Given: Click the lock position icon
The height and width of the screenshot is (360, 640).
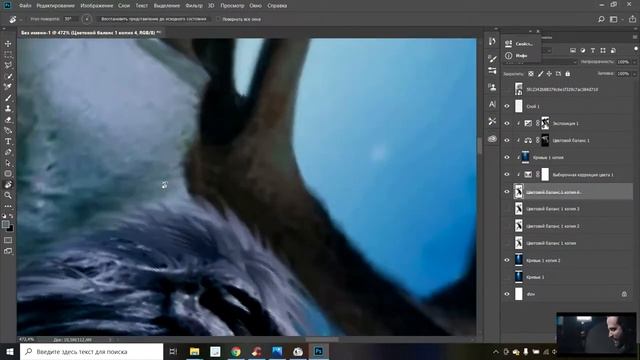Looking at the screenshot, I should point(549,74).
